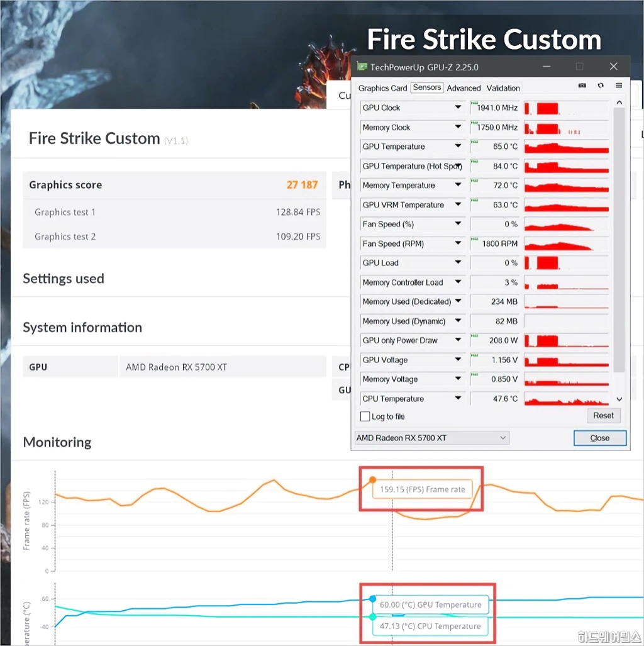Open the Fan Speed (RPM) dropdown
644x646 pixels.
(458, 243)
